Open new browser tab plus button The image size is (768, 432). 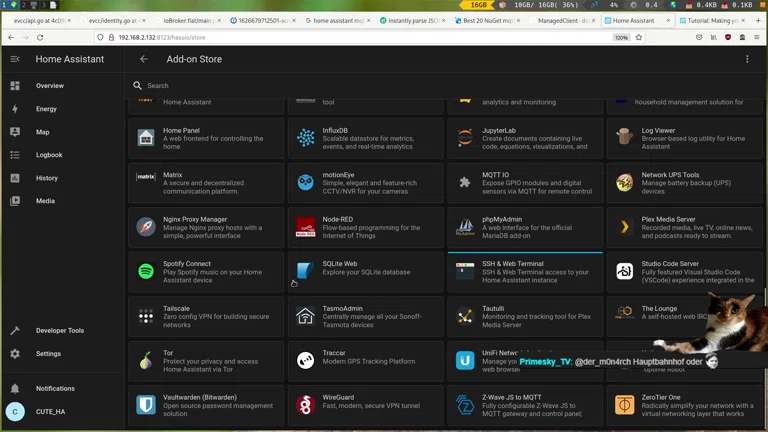point(758,21)
